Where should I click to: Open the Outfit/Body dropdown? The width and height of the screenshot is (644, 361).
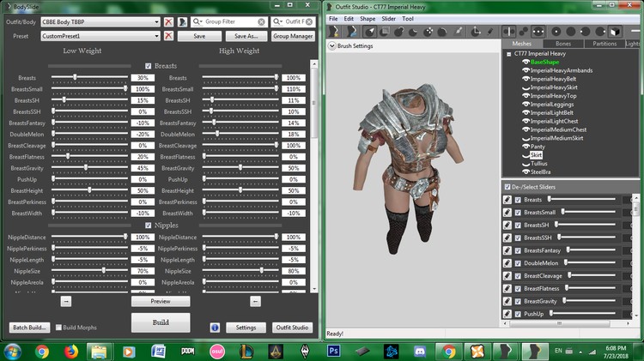pos(100,22)
